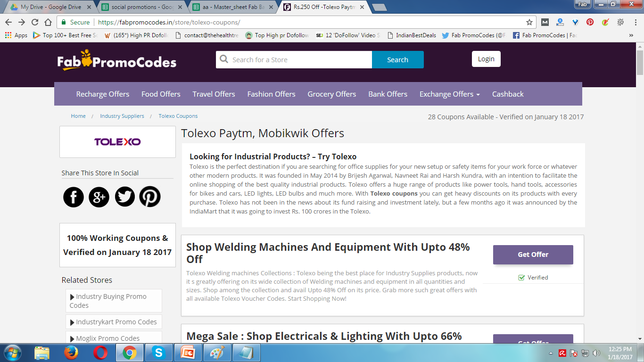Open Grocery Offers menu item
The image size is (644, 362).
point(332,94)
